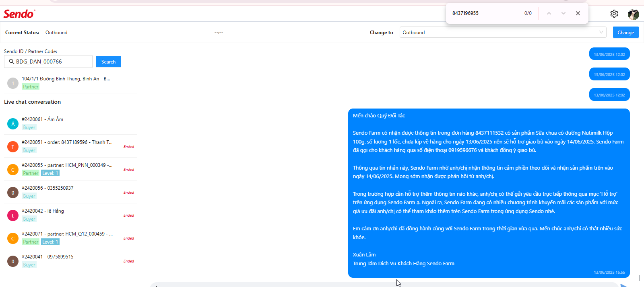Open conversation #2420061 - Ám Âm

coord(70,123)
